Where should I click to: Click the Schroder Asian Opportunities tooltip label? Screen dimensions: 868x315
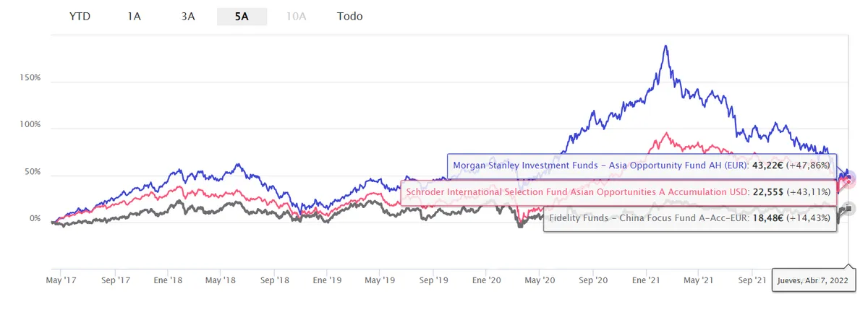coord(618,192)
